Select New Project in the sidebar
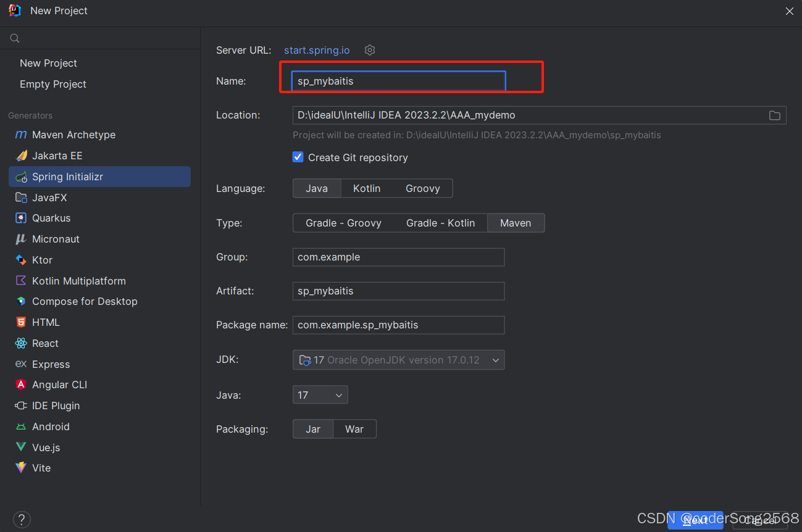Image resolution: width=802 pixels, height=532 pixels. pyautogui.click(x=48, y=63)
